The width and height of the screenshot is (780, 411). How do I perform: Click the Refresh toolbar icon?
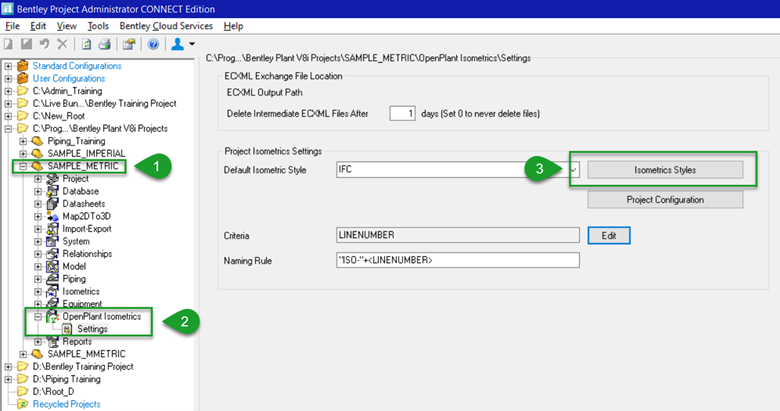[x=86, y=44]
